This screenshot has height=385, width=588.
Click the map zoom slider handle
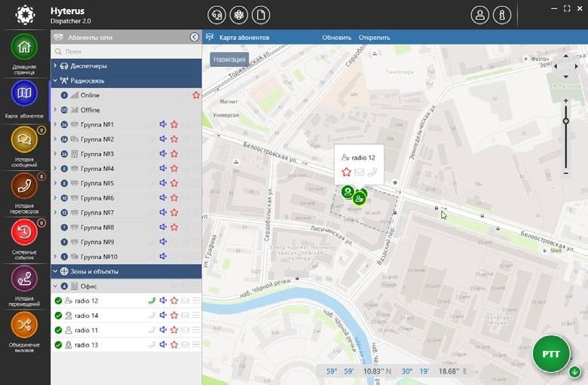[566, 121]
